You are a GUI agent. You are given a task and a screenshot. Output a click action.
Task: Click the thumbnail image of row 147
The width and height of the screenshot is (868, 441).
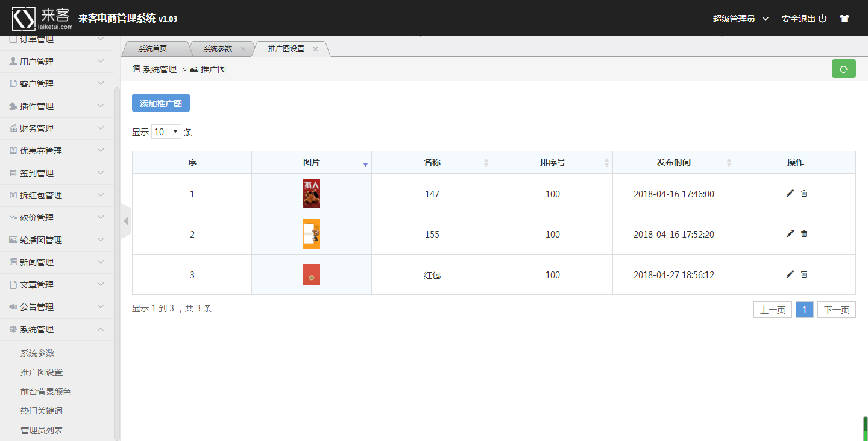(312, 194)
